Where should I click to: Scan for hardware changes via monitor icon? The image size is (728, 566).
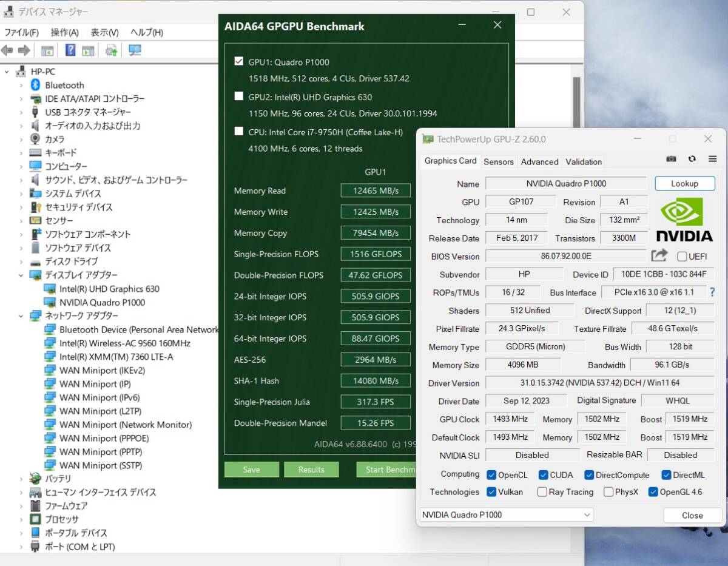pyautogui.click(x=135, y=50)
